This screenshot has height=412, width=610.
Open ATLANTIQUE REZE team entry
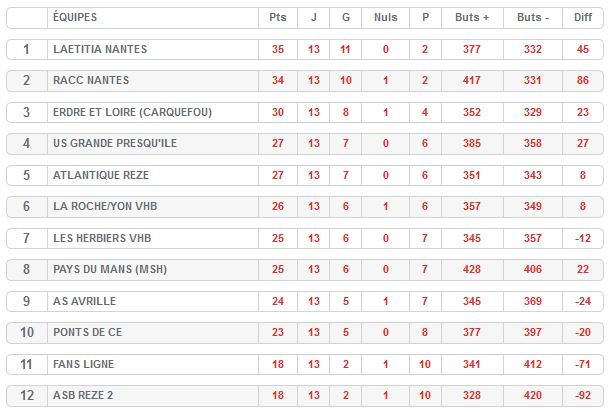[x=102, y=175]
